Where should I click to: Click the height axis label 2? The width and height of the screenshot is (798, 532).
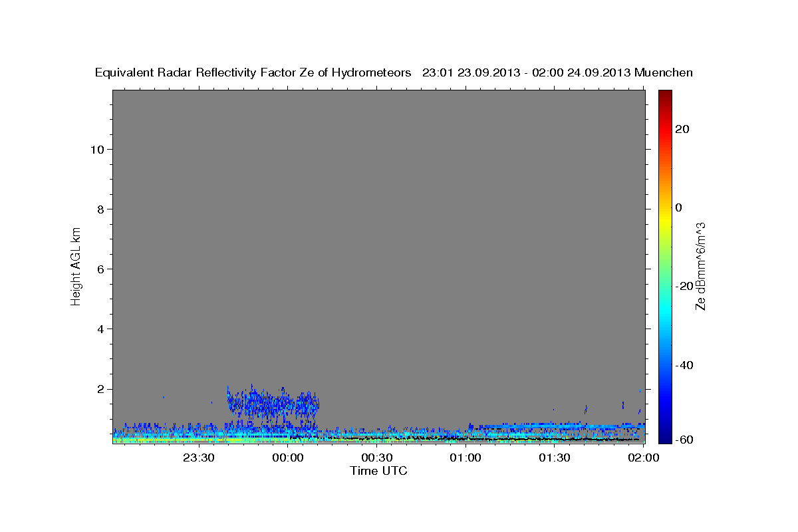click(101, 389)
